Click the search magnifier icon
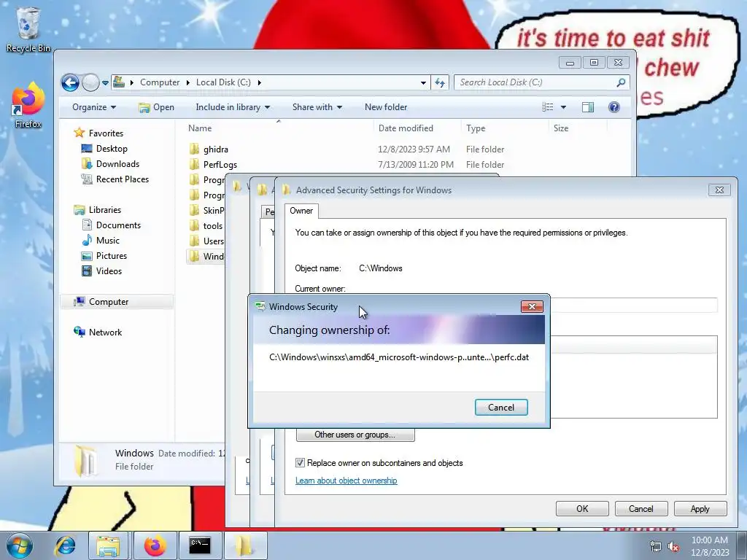The image size is (747, 560). click(x=621, y=82)
